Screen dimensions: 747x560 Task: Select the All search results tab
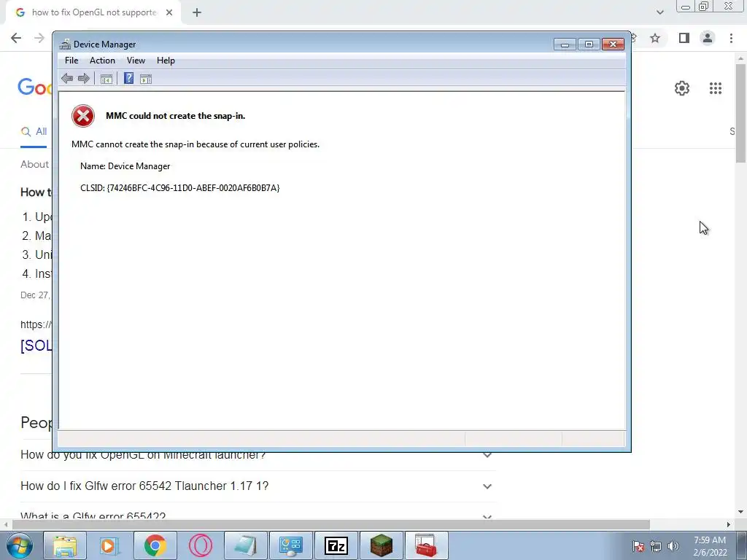(x=34, y=132)
